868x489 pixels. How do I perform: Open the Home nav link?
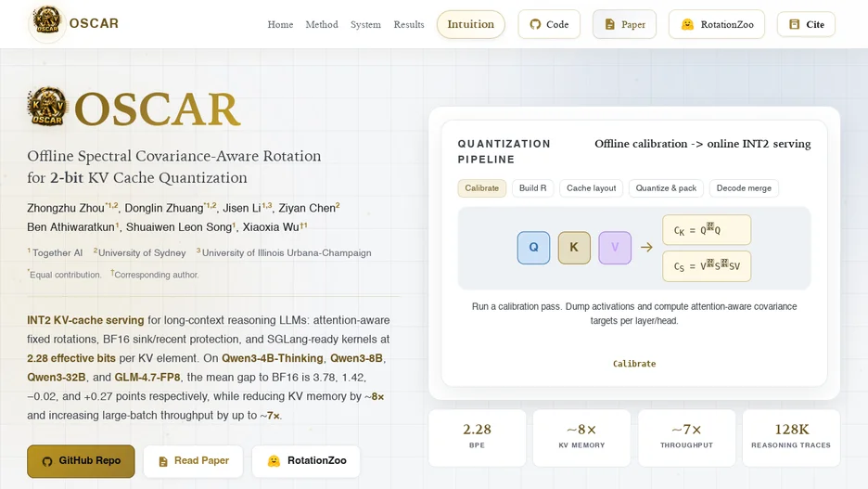(280, 24)
